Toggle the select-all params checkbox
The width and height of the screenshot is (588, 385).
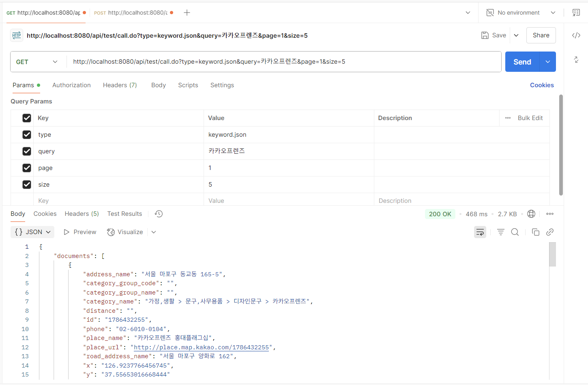click(27, 118)
